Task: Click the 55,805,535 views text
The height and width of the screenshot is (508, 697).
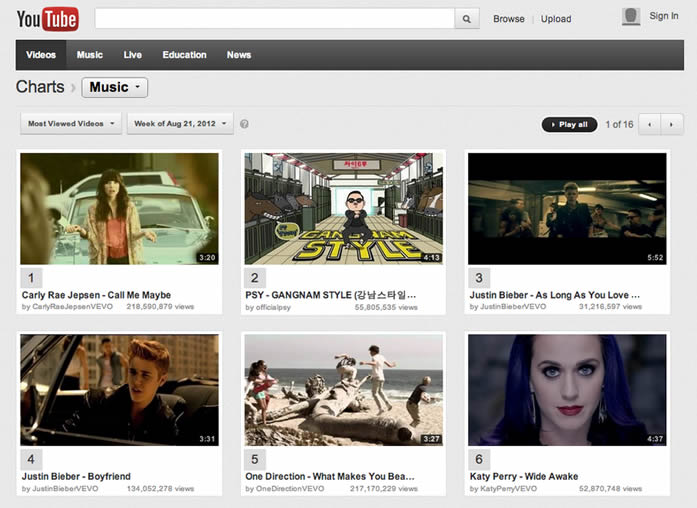Action: click(386, 307)
